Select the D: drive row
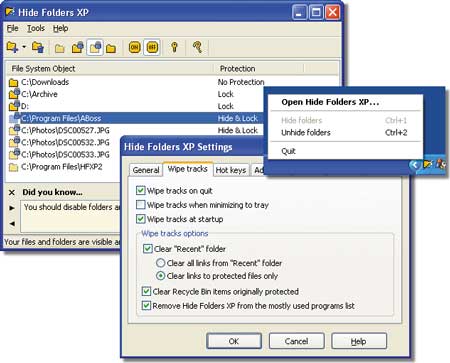 click(x=135, y=106)
